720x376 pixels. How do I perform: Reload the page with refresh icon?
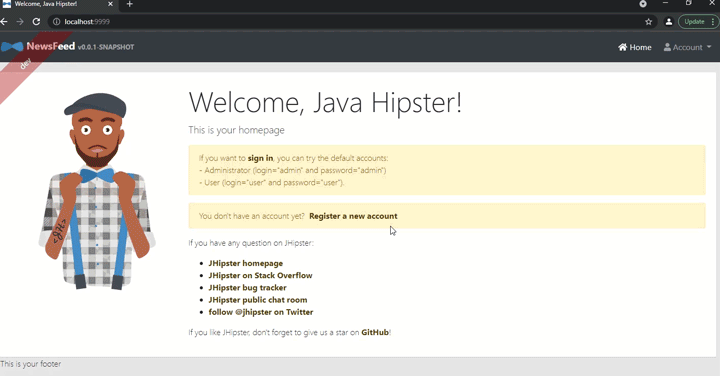click(x=36, y=22)
